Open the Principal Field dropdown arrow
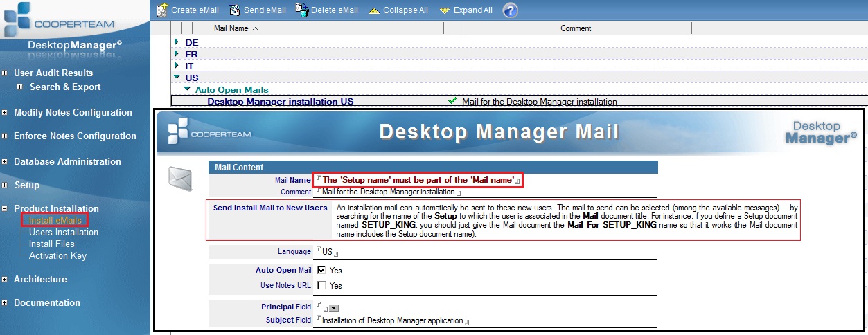The height and width of the screenshot is (335, 868). 334,308
